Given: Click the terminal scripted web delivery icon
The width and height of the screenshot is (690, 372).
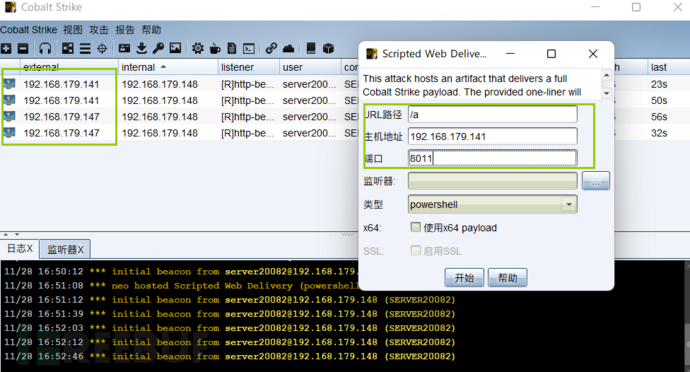Looking at the screenshot, I should (x=249, y=48).
